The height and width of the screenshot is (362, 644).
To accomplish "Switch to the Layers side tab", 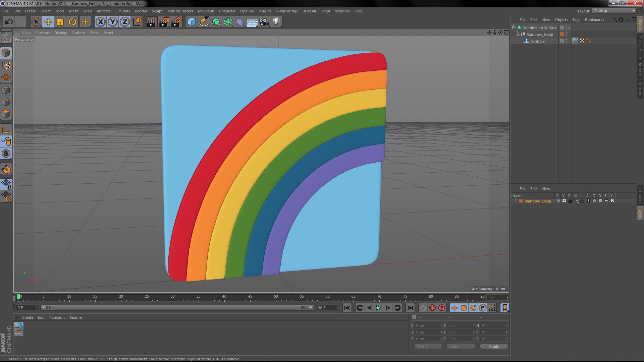I will click(640, 213).
